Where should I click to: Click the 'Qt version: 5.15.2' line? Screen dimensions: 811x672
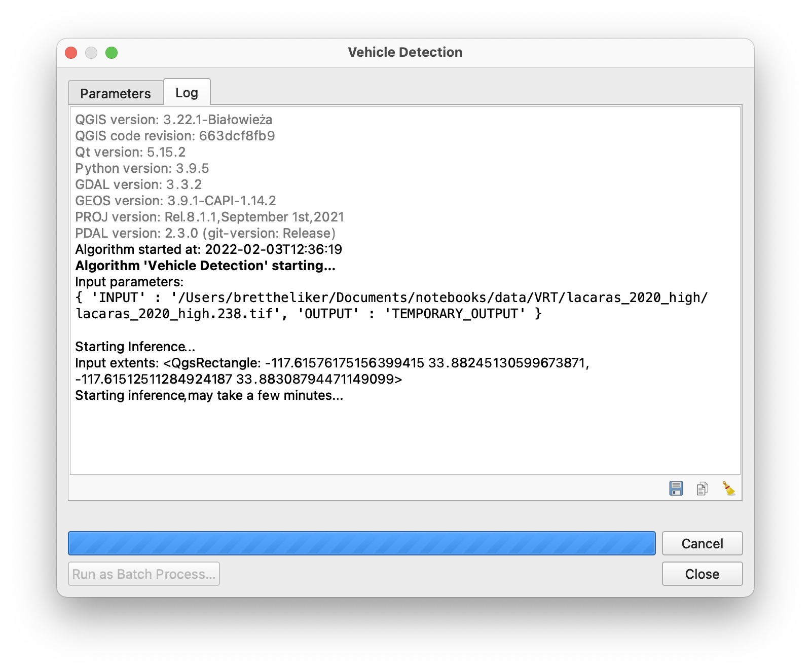pyautogui.click(x=130, y=152)
